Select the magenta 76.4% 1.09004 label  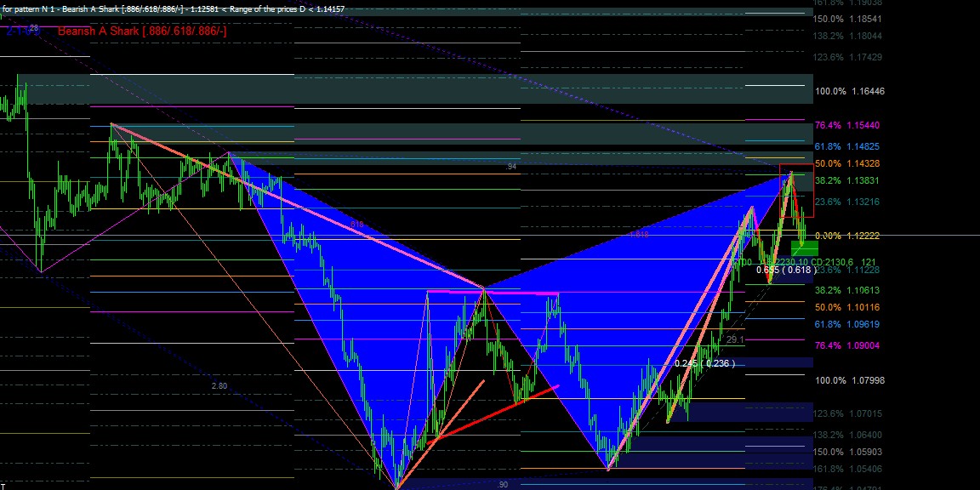pyautogui.click(x=847, y=345)
